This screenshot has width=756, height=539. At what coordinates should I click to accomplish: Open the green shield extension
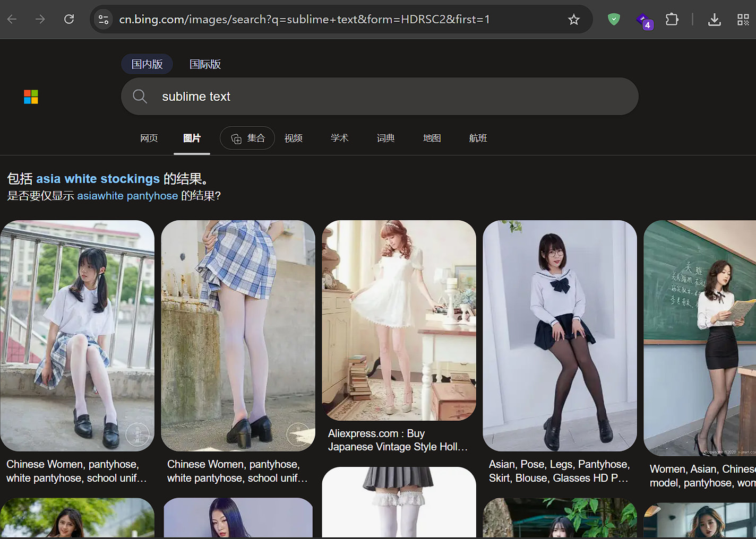click(614, 20)
